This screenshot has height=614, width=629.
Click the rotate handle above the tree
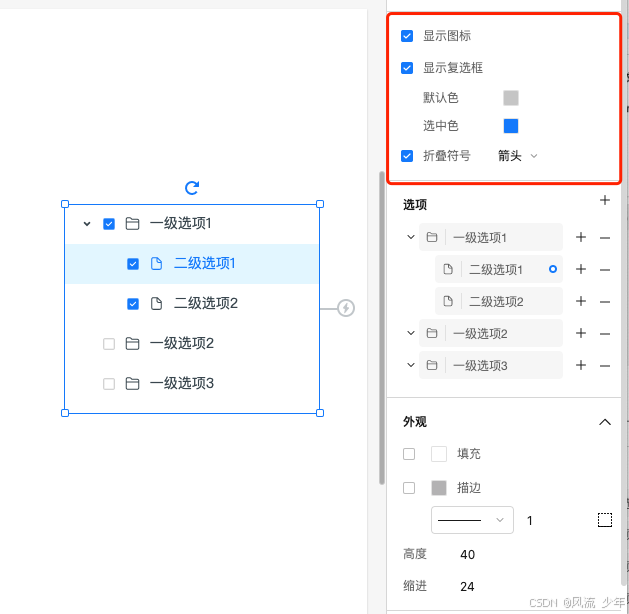coord(192,187)
